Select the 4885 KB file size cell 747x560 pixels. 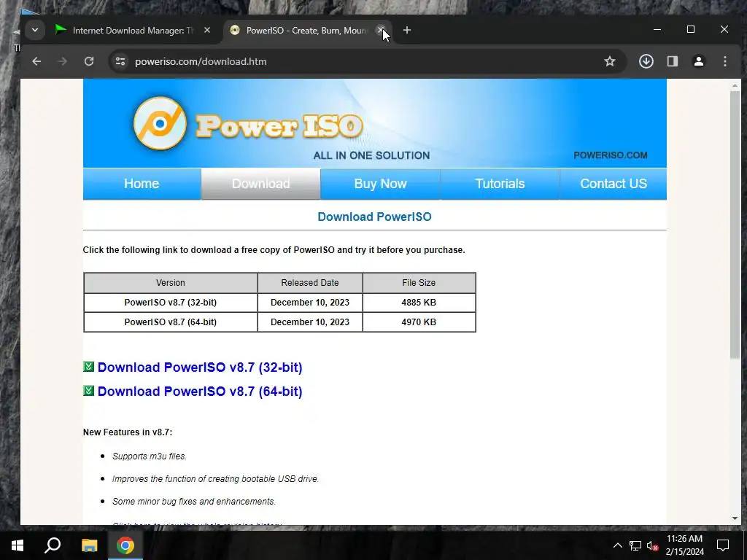pos(419,303)
